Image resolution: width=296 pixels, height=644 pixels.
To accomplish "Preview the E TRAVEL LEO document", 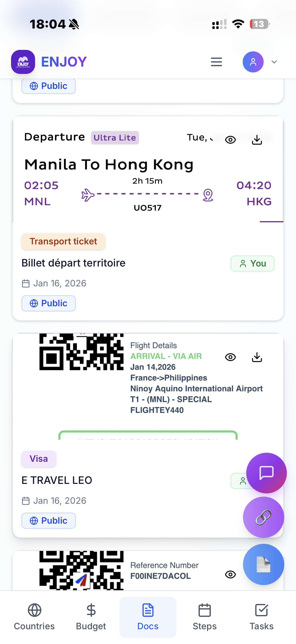I will click(x=230, y=357).
